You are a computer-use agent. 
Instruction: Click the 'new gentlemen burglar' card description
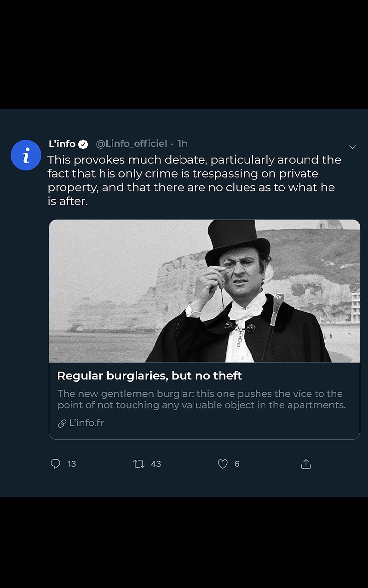pos(201,400)
